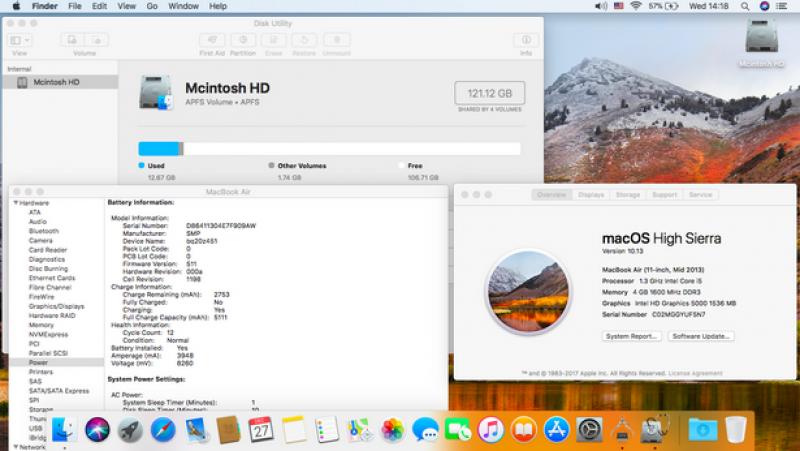Open Photos pinwheel icon in Dock

[392, 430]
